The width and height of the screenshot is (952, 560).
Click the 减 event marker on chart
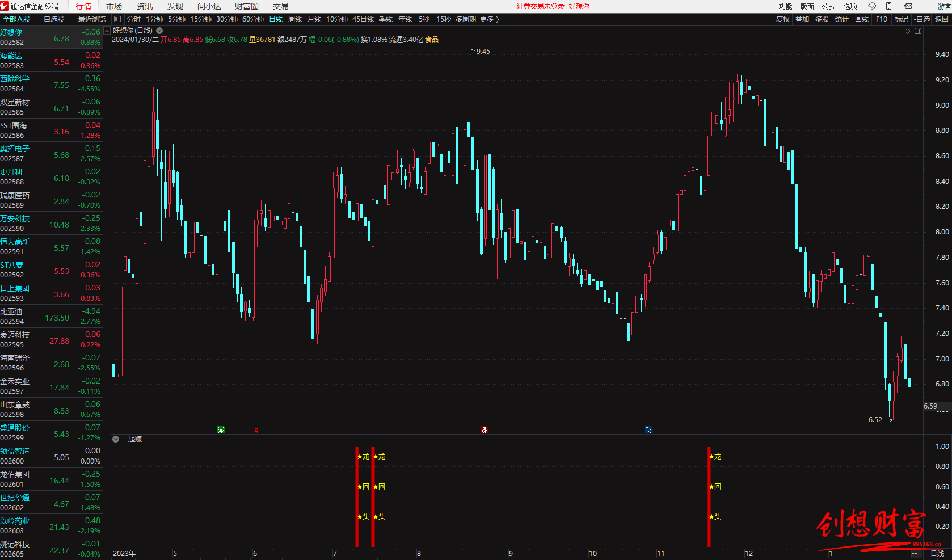pos(221,430)
